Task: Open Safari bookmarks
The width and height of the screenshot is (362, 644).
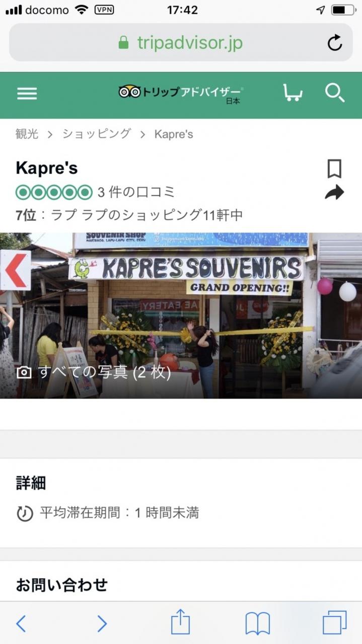Action: click(258, 624)
